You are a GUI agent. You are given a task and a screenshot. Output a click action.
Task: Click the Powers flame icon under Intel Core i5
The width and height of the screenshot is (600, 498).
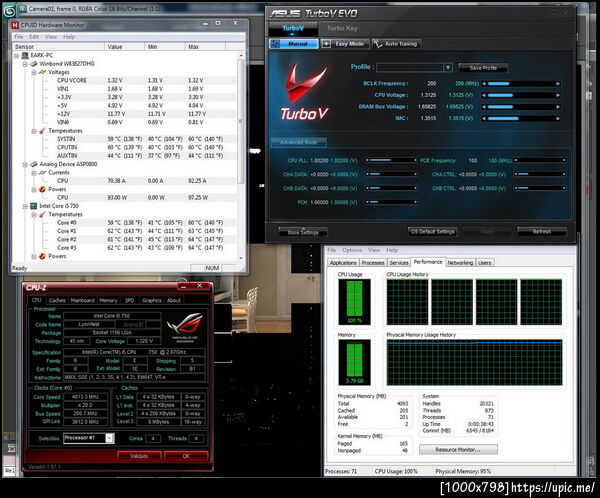(x=42, y=256)
